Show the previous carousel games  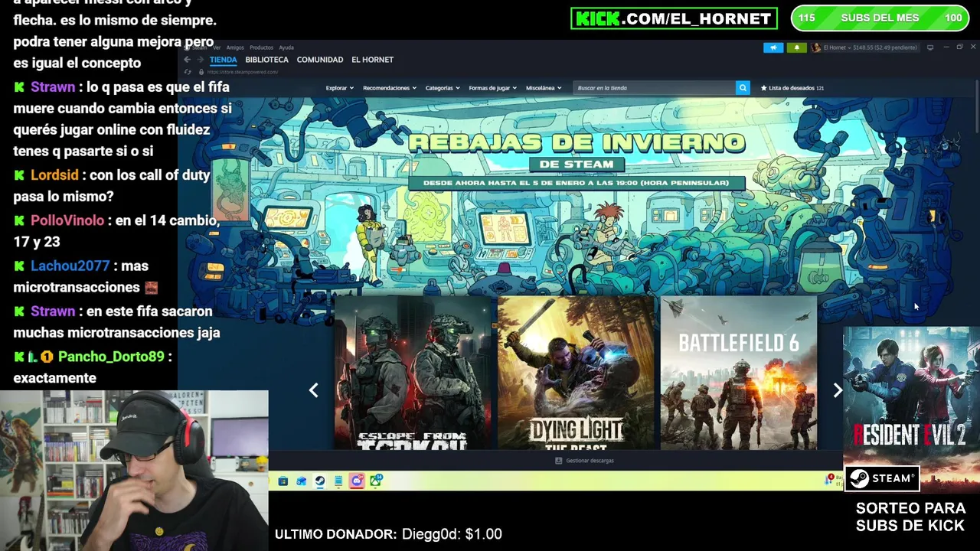point(313,390)
